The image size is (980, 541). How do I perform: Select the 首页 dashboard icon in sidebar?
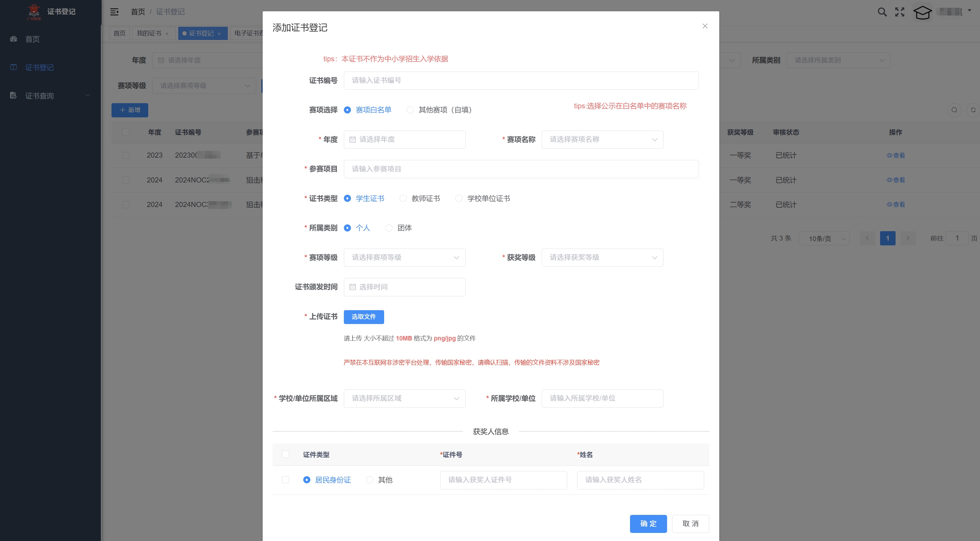[13, 39]
